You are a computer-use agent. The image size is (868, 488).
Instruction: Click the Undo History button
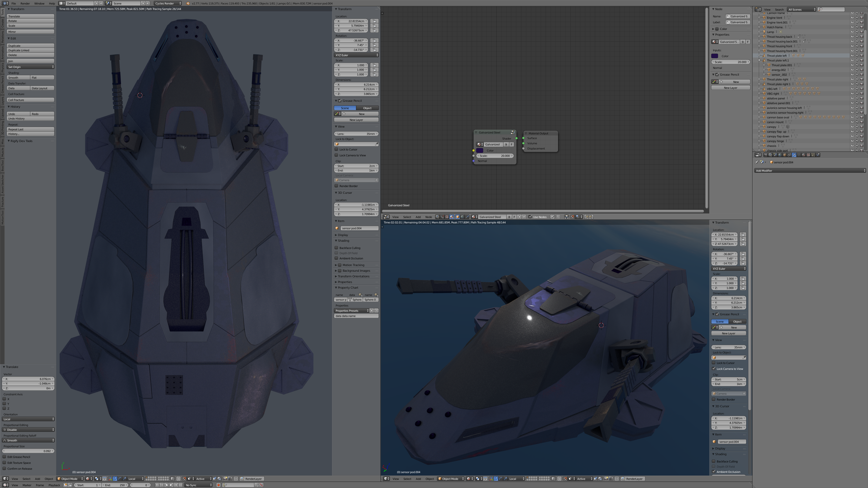(31, 119)
